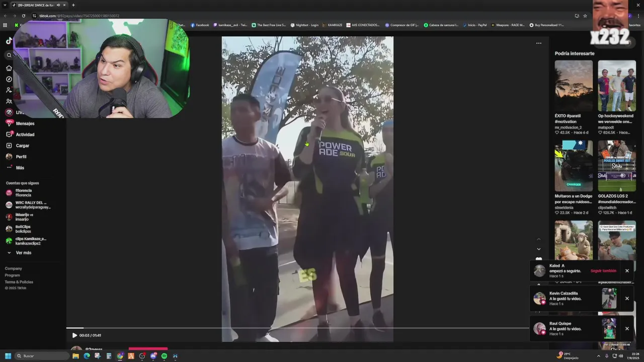Open Multaron a un Dodge video thumbnail

574,166
